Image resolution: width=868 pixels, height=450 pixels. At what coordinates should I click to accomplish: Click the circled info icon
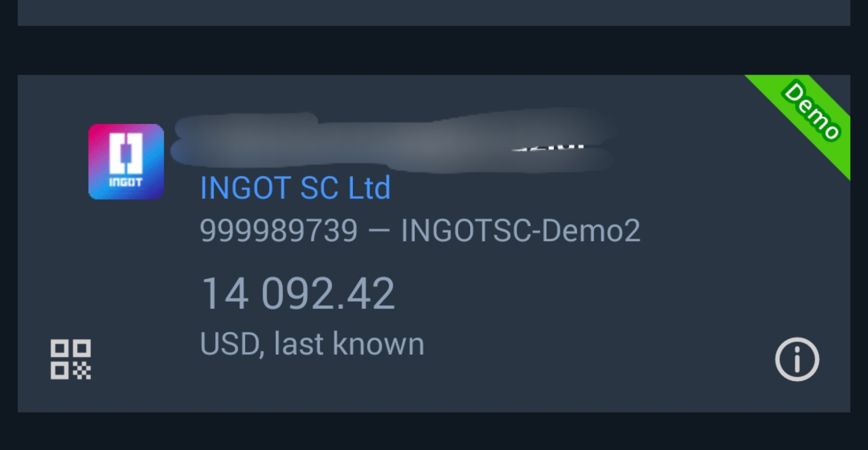click(x=797, y=359)
